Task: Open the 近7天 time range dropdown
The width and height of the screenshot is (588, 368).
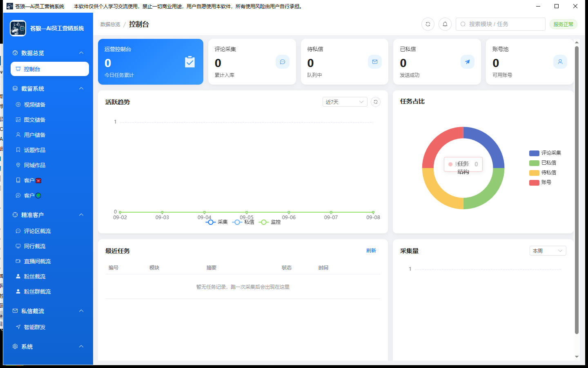Action: point(345,102)
